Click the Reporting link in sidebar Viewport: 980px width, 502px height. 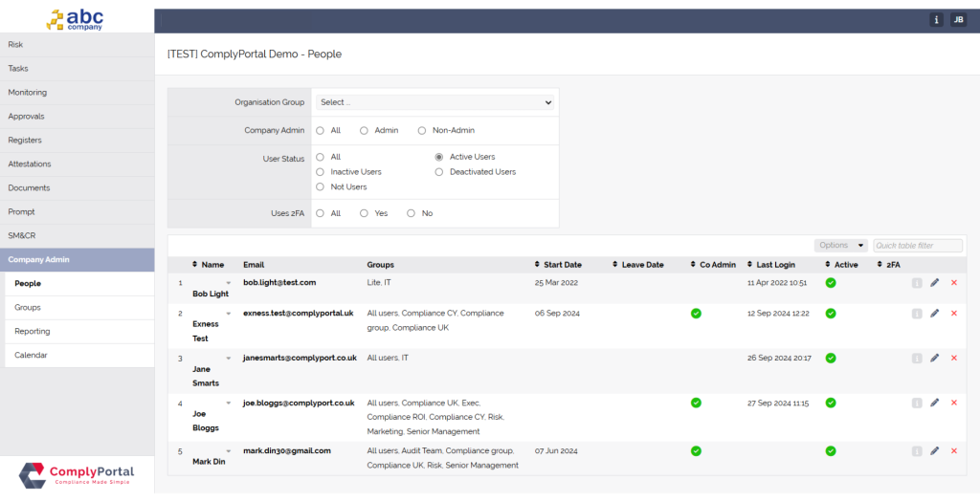[33, 332]
